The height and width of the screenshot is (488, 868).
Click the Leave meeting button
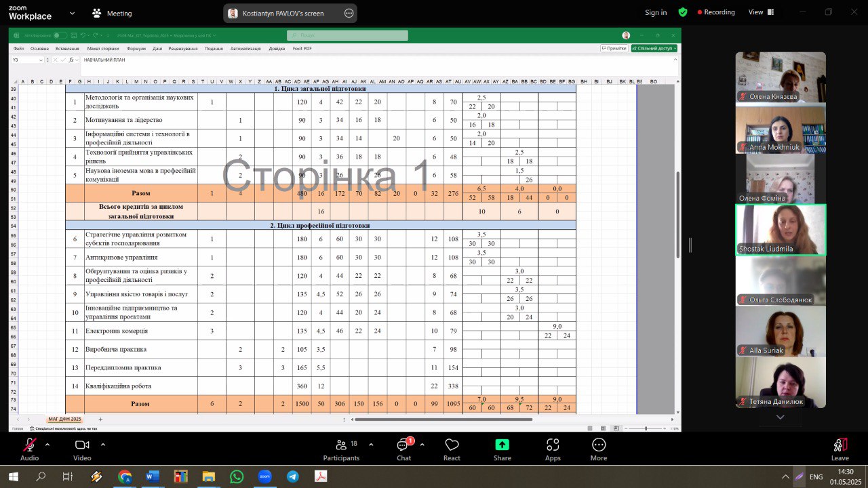point(840,445)
